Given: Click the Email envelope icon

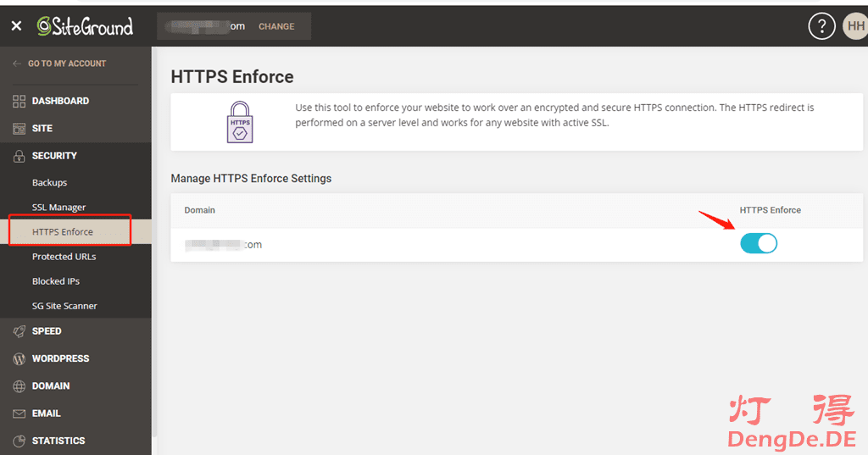Looking at the screenshot, I should tap(19, 413).
